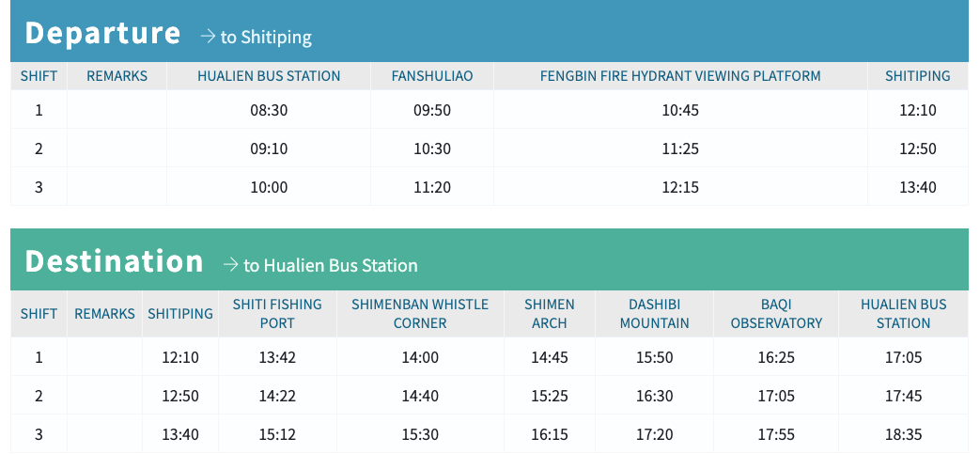Click the "Destination" section heading

[x=114, y=261]
